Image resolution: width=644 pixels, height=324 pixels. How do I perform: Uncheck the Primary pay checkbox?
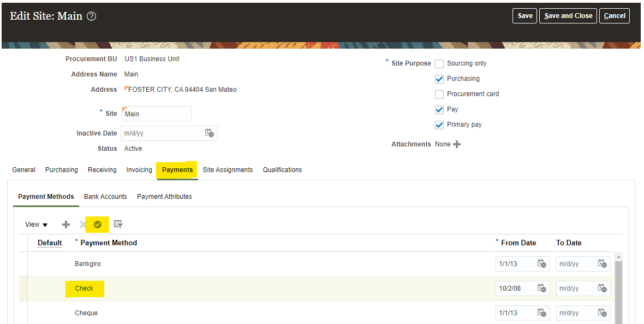439,125
